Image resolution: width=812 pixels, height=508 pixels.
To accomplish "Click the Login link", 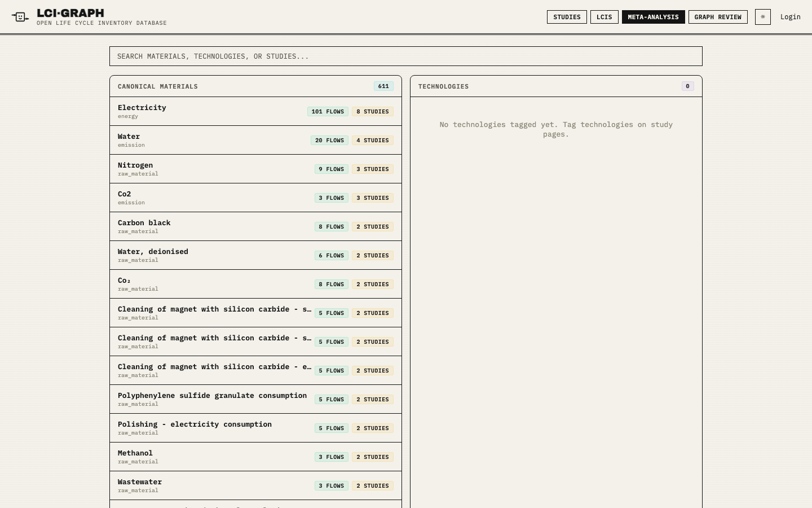I will (x=791, y=17).
